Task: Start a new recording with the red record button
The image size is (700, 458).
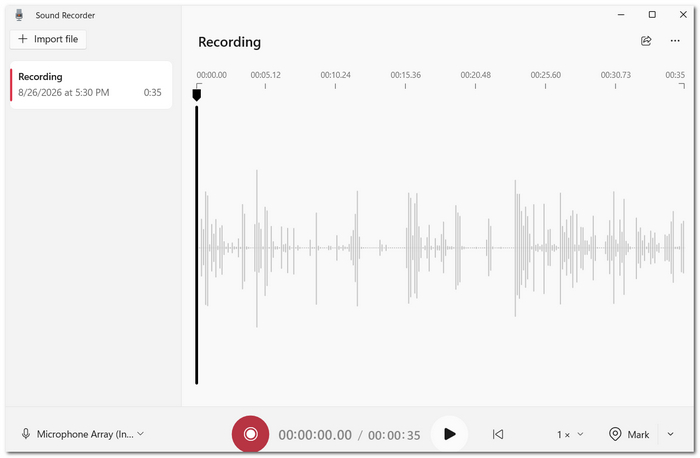Action: pos(250,434)
